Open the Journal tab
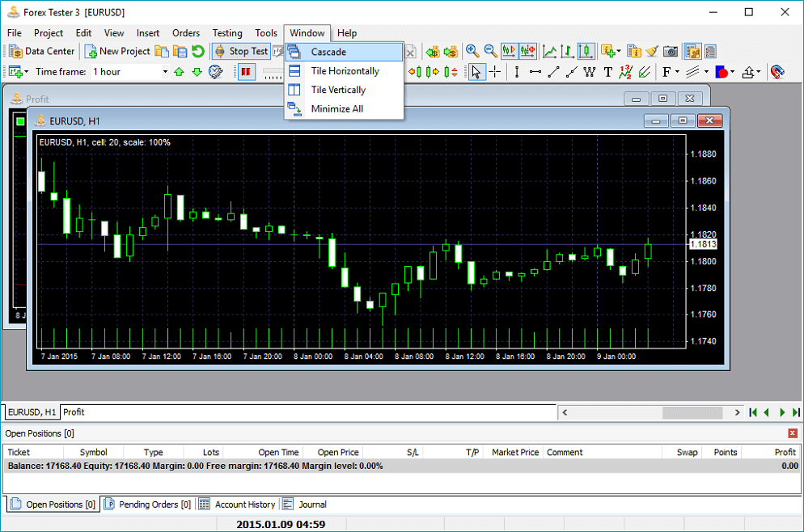 [305, 505]
